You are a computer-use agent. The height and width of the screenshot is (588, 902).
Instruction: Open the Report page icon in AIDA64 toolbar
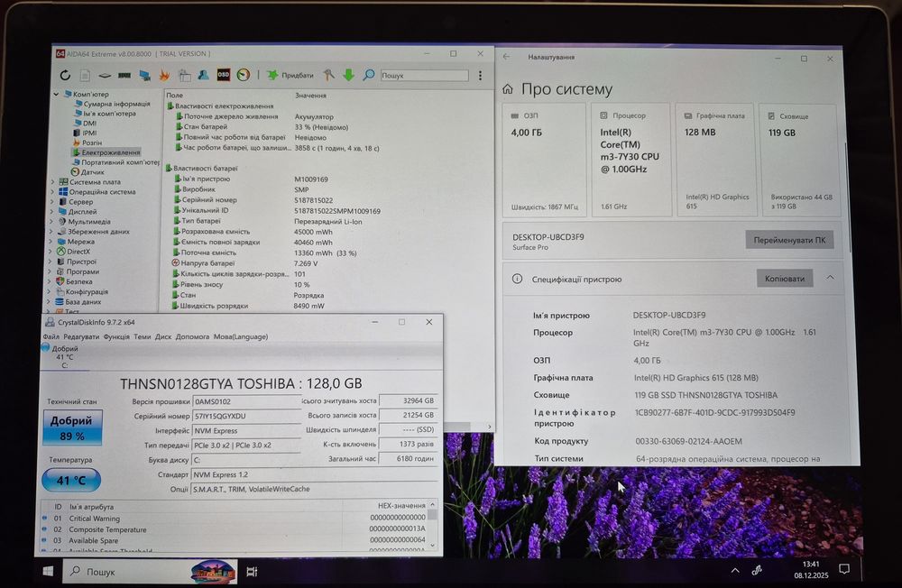click(x=85, y=76)
